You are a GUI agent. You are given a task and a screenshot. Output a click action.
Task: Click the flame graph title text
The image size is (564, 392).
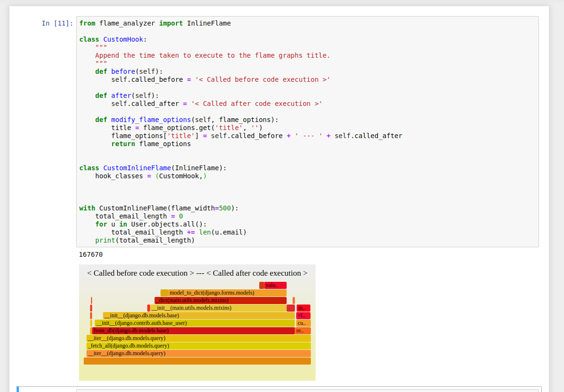(x=197, y=273)
